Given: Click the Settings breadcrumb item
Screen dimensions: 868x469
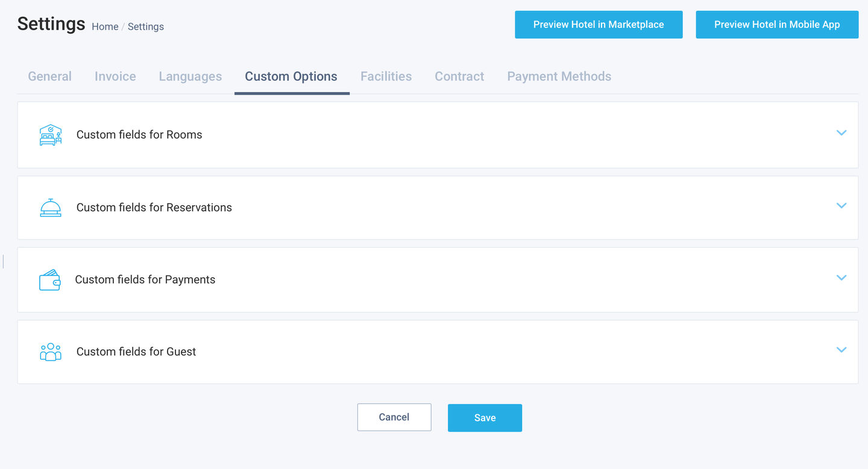Looking at the screenshot, I should [146, 27].
